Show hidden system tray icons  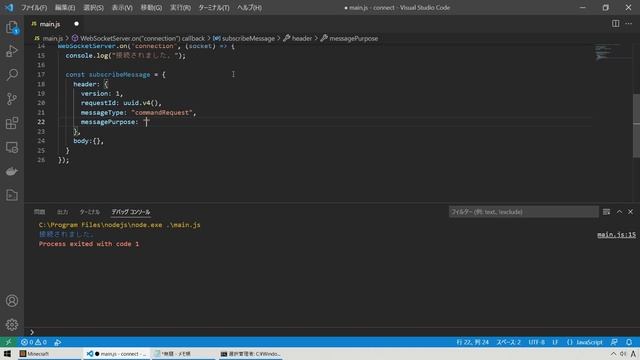pyautogui.click(x=613, y=354)
